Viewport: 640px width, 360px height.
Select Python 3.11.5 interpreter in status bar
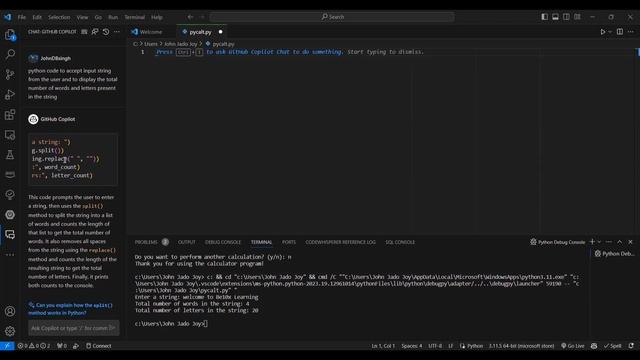pyautogui.click(x=522, y=346)
